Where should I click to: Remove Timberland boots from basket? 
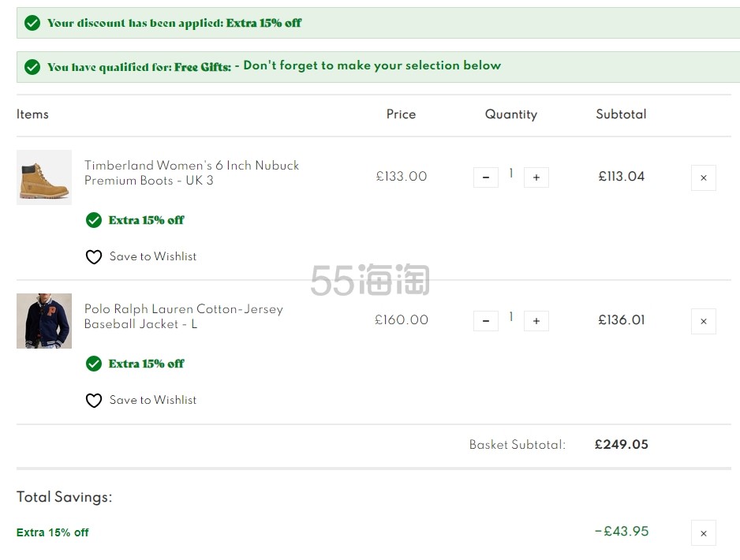pyautogui.click(x=703, y=178)
